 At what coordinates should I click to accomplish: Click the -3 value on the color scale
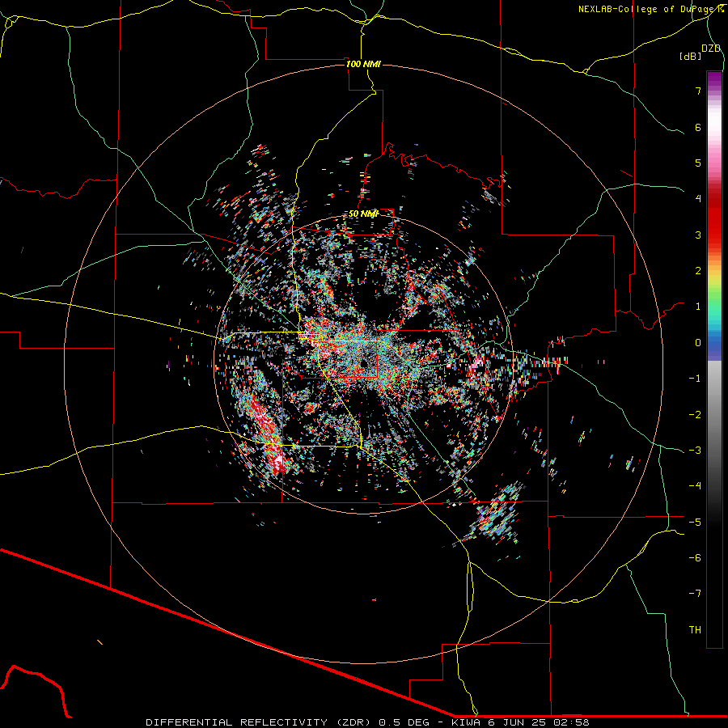pyautogui.click(x=695, y=451)
